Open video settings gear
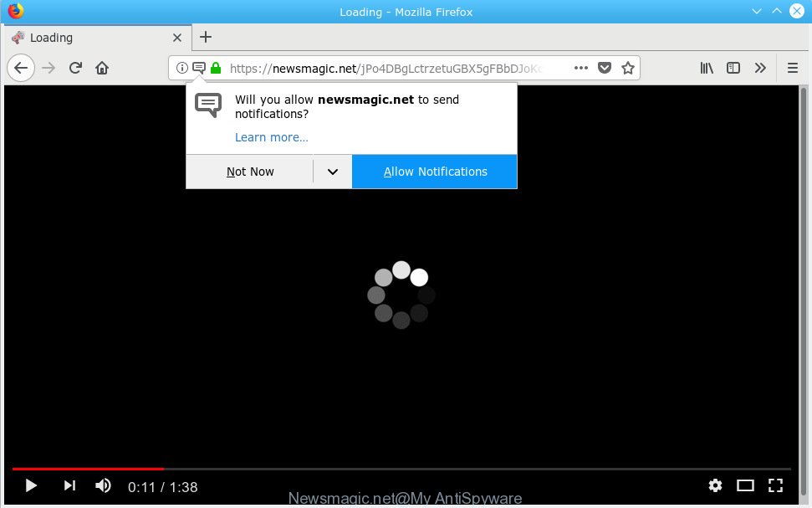 point(715,485)
